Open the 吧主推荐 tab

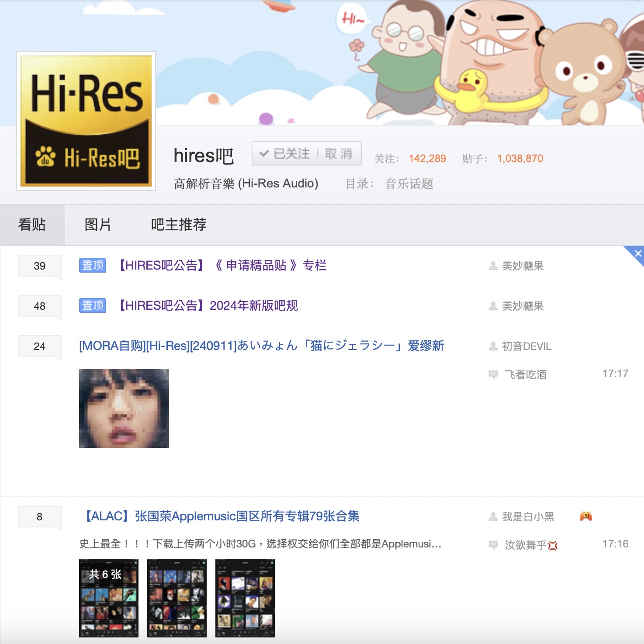pos(178,225)
